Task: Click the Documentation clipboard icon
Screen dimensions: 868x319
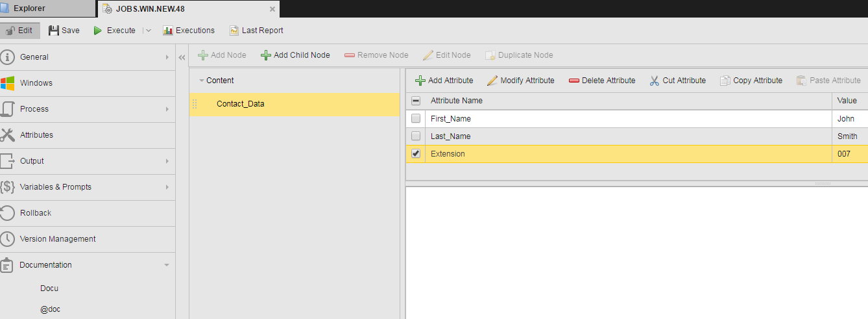Action: click(7, 265)
